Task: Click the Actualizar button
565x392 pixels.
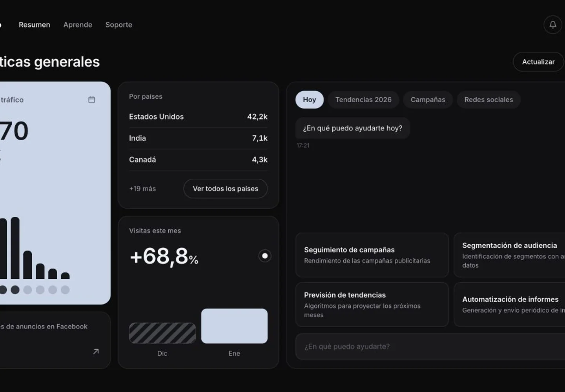Action: coord(538,62)
